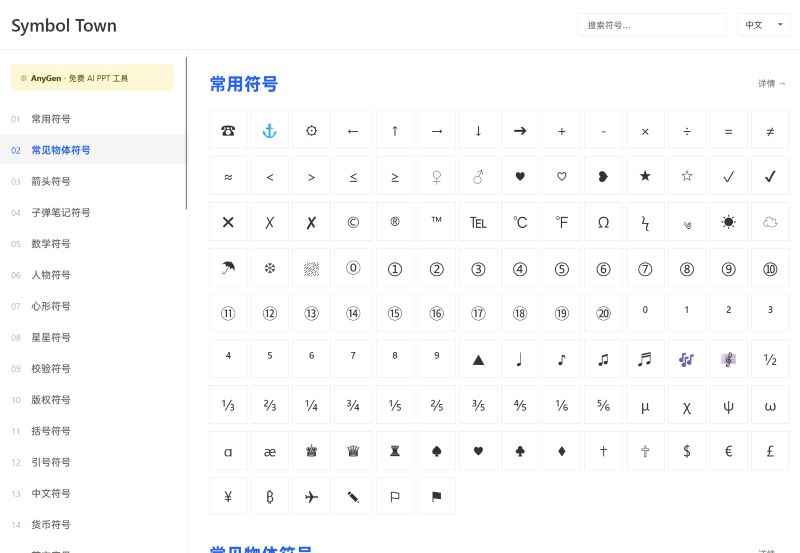This screenshot has width=800, height=553.
Task: Choose the circled number 5 symbol
Action: coord(562,268)
